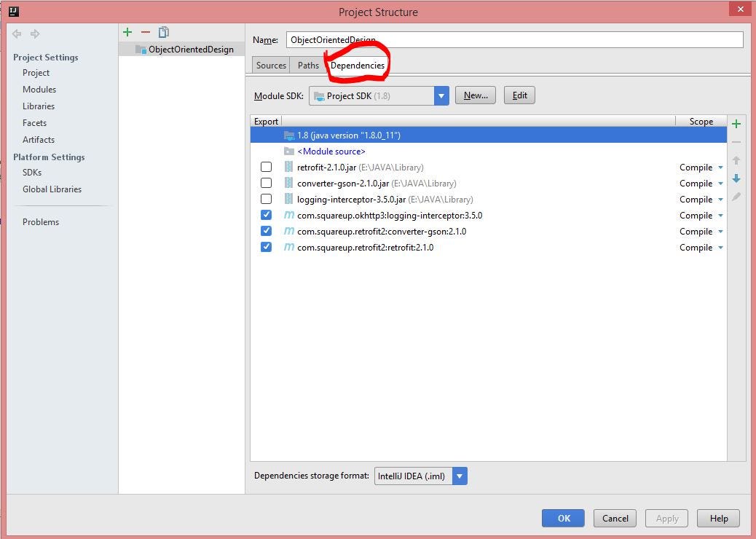Viewport: 756px width, 539px height.
Task: Remove the module with the minus icon
Action: (x=145, y=32)
